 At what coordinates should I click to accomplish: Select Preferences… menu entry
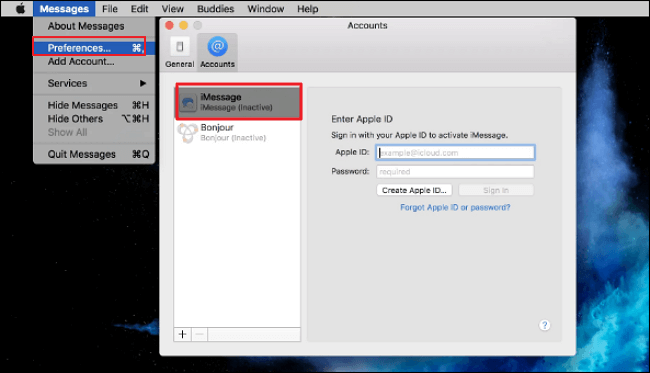(x=94, y=48)
